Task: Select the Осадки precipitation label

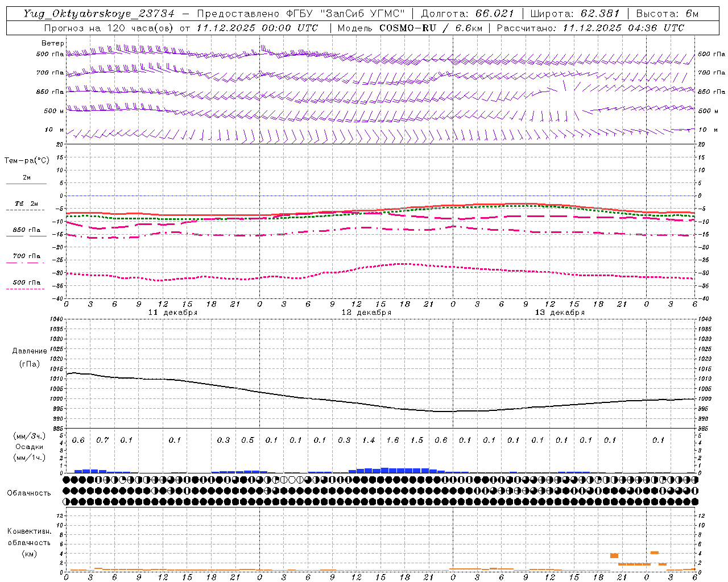Action: 30,447
